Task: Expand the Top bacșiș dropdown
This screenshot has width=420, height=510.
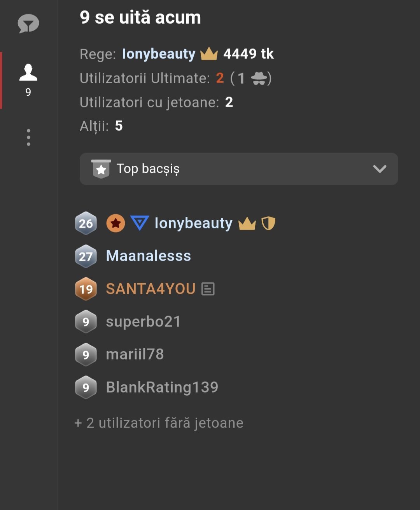Action: tap(238, 169)
